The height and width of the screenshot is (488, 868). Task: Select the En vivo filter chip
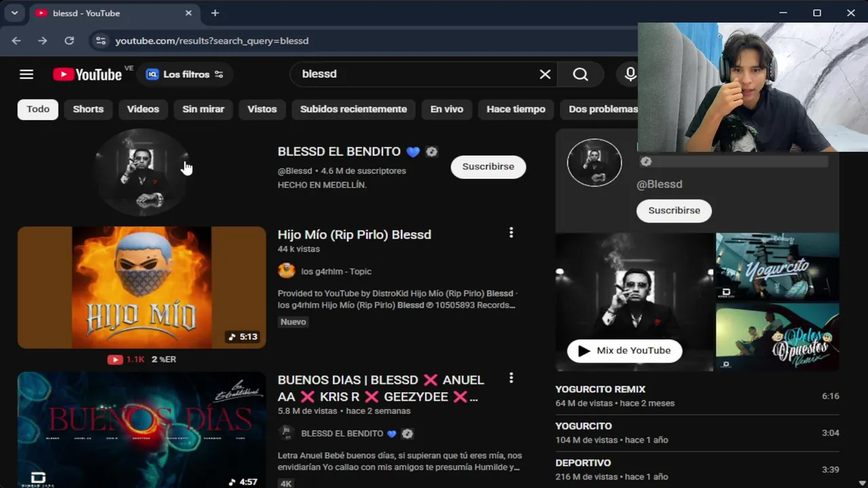coord(447,109)
